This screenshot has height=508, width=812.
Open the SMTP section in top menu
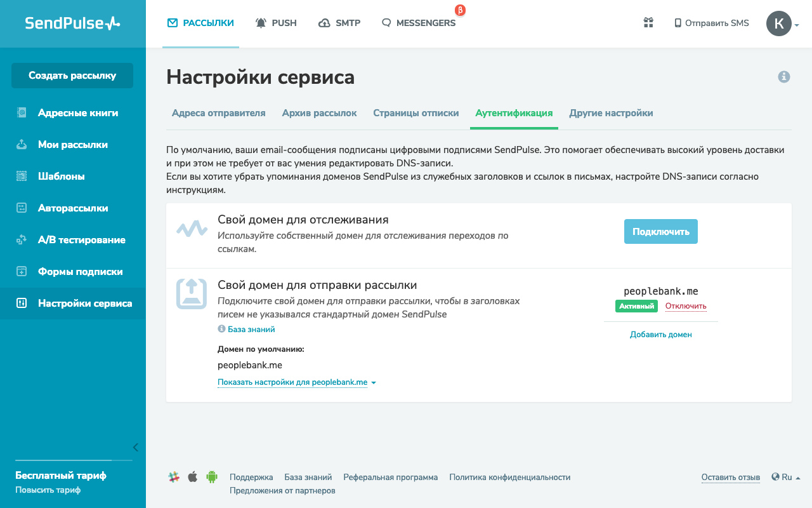click(x=339, y=23)
